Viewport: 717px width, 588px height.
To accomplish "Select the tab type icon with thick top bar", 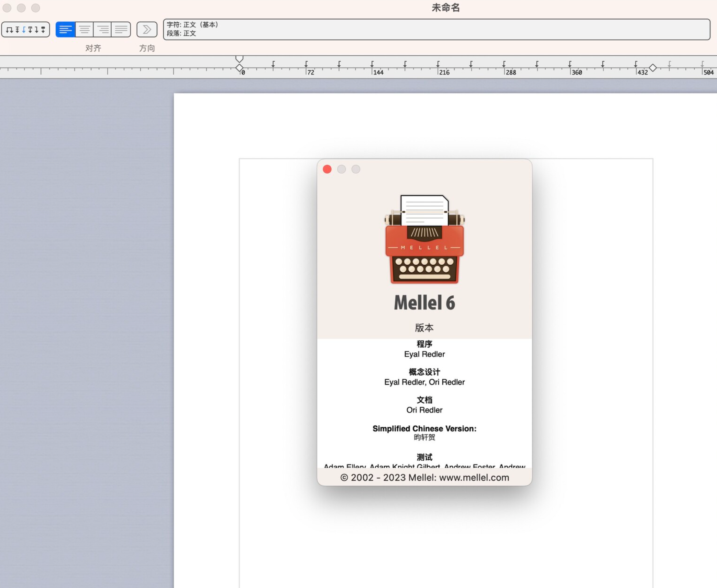I will 43,30.
